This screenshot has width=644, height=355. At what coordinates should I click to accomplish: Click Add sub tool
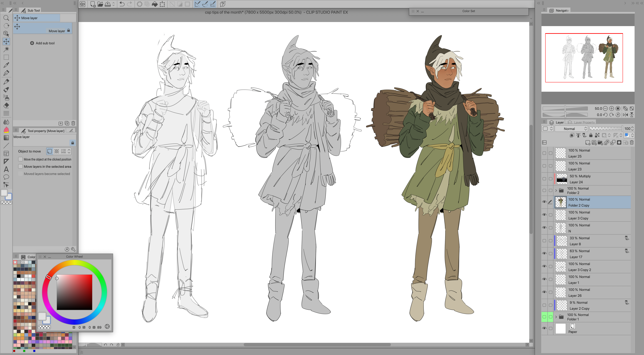tap(42, 43)
